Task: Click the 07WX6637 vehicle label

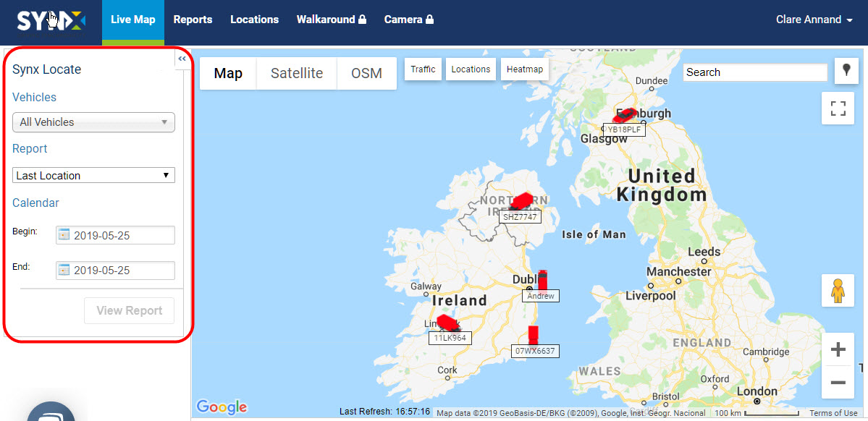Action: (535, 351)
